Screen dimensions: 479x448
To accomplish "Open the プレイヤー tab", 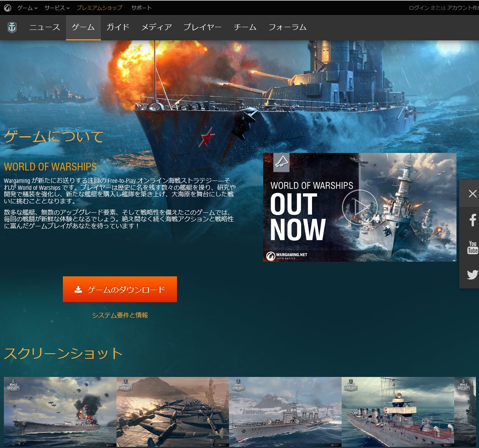I will point(203,27).
